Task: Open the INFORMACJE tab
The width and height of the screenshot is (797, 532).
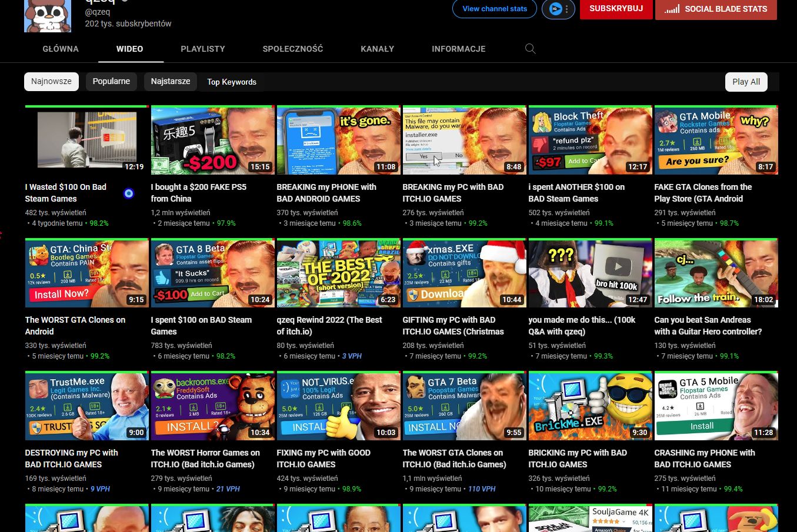Action: 459,49
